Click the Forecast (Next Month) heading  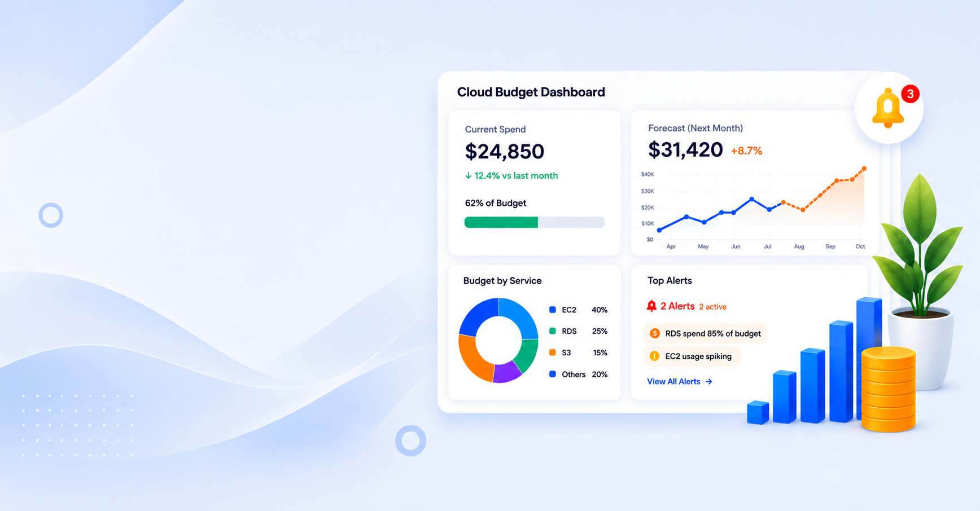695,128
